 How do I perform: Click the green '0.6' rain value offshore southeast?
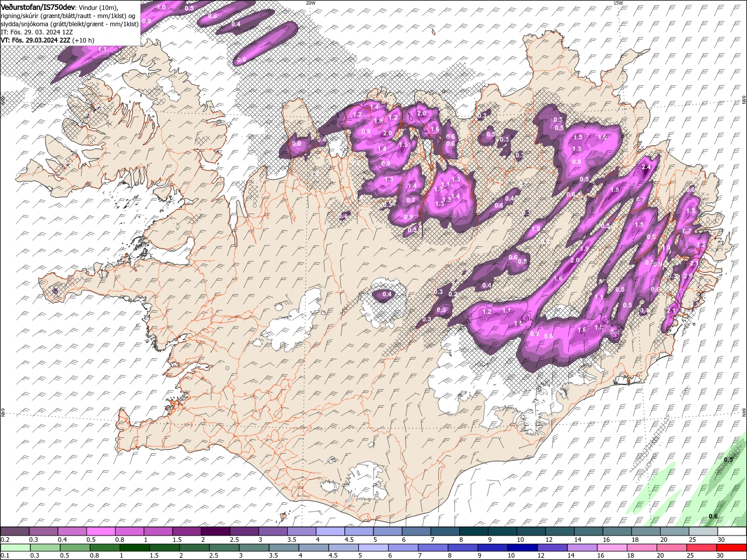coord(713,516)
